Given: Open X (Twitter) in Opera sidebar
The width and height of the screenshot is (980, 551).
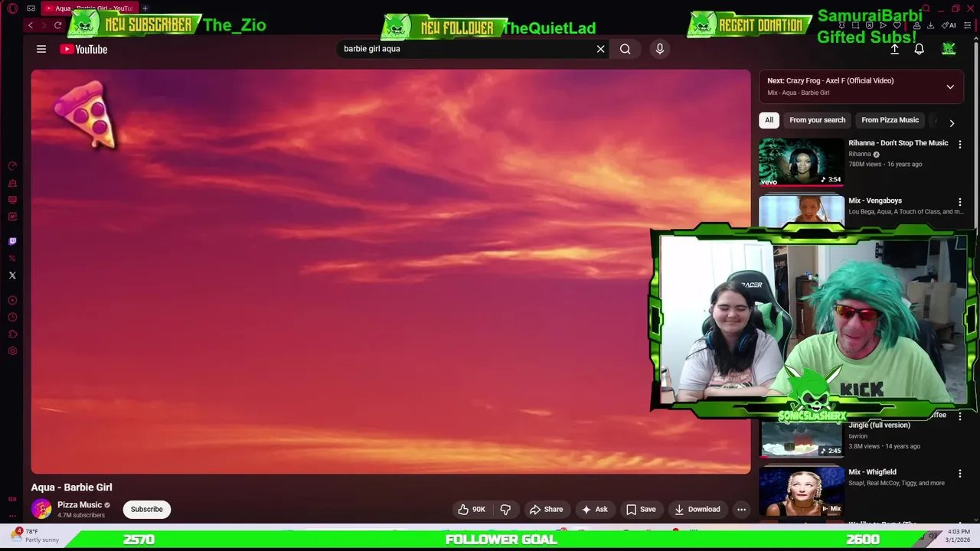Looking at the screenshot, I should pos(12,275).
